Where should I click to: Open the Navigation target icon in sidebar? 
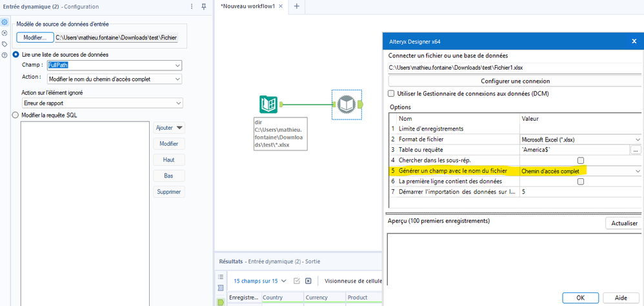coord(5,33)
